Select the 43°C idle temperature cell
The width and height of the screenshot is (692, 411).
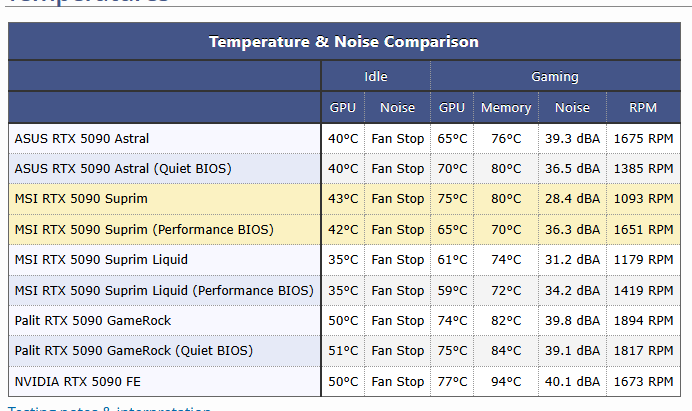(x=343, y=199)
